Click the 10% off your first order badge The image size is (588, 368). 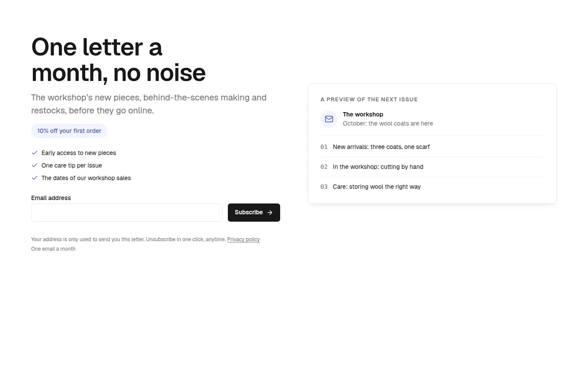tap(69, 131)
